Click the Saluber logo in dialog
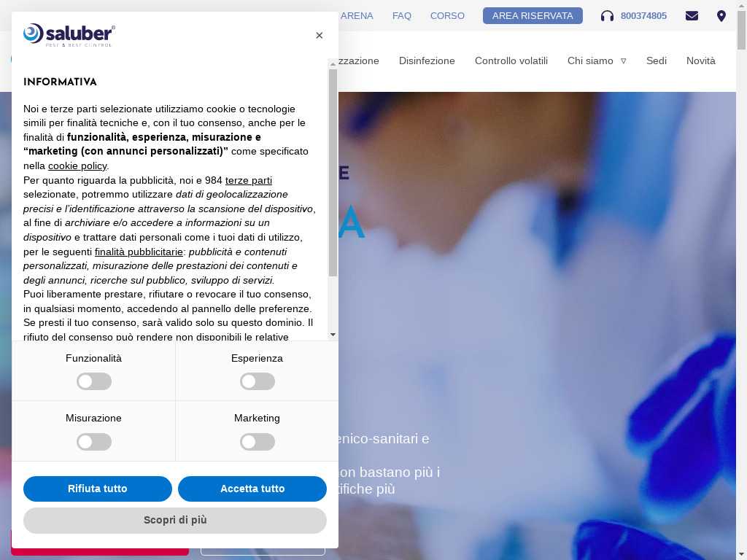 (x=69, y=35)
